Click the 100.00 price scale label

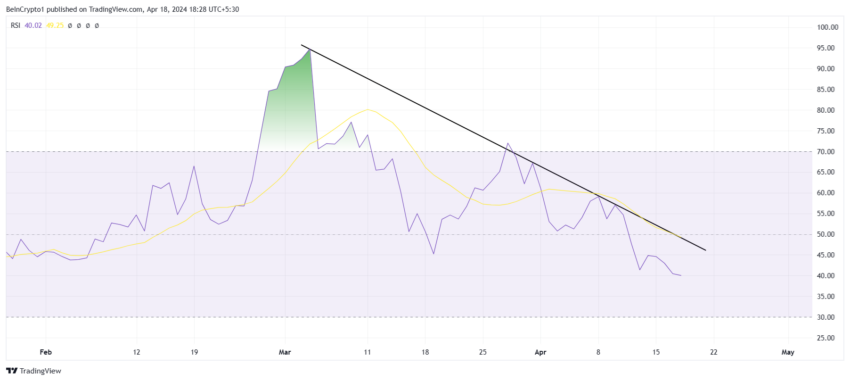pyautogui.click(x=829, y=27)
